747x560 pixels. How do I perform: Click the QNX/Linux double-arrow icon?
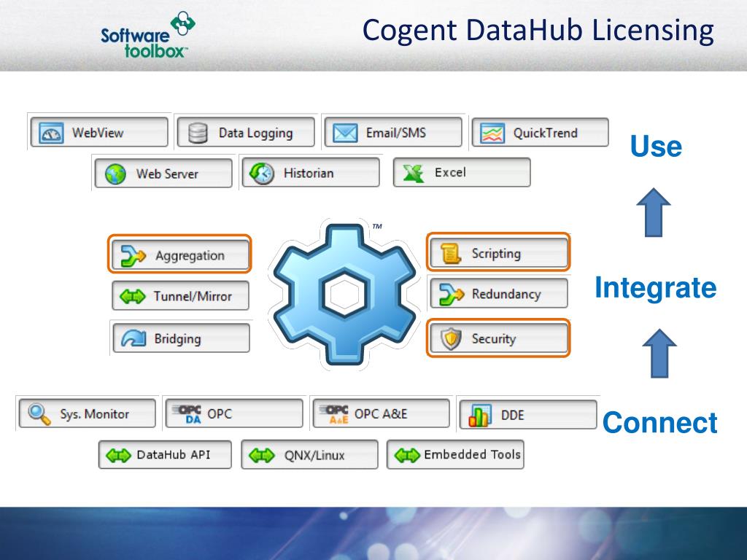[262, 456]
